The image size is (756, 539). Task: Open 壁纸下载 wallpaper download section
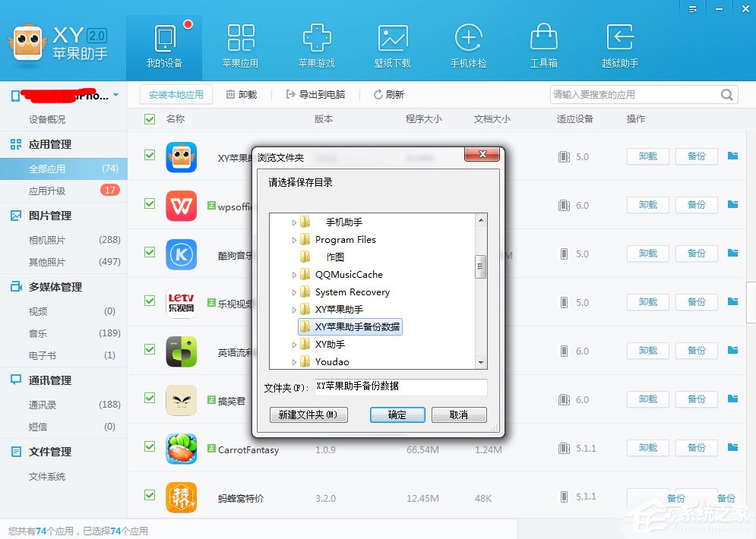(393, 43)
